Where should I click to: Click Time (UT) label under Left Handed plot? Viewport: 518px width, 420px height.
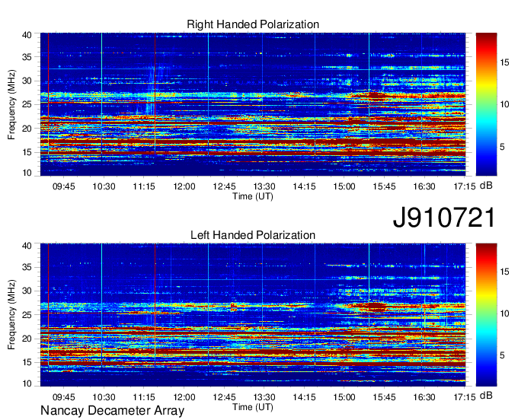click(253, 407)
